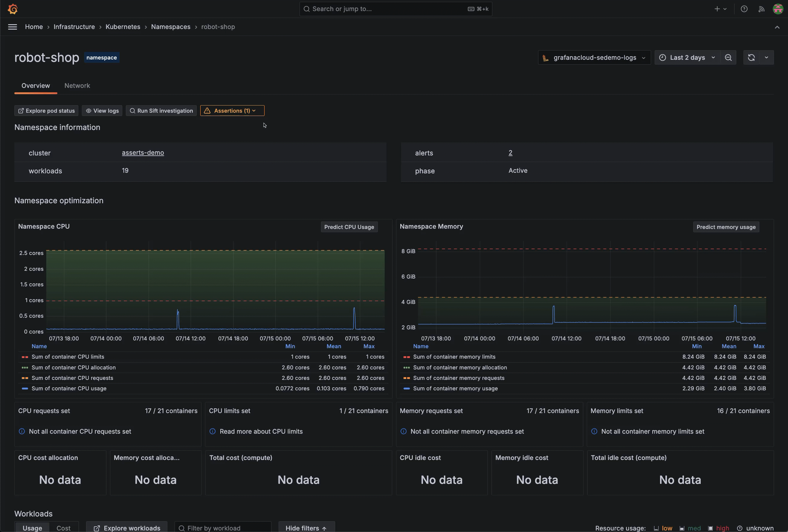The image size is (788, 532).
Task: Open the news feed RSS icon
Action: click(761, 9)
